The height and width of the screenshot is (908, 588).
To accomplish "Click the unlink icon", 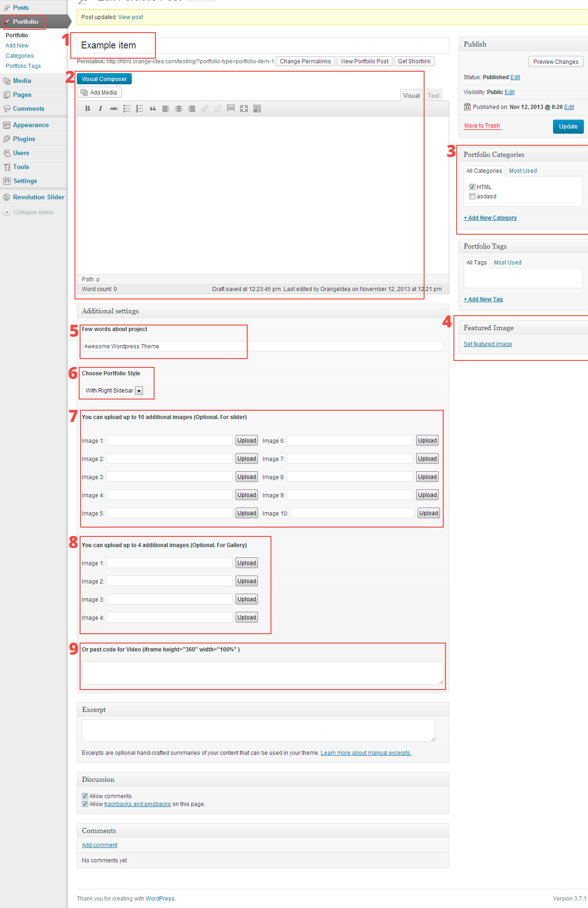I will [218, 108].
